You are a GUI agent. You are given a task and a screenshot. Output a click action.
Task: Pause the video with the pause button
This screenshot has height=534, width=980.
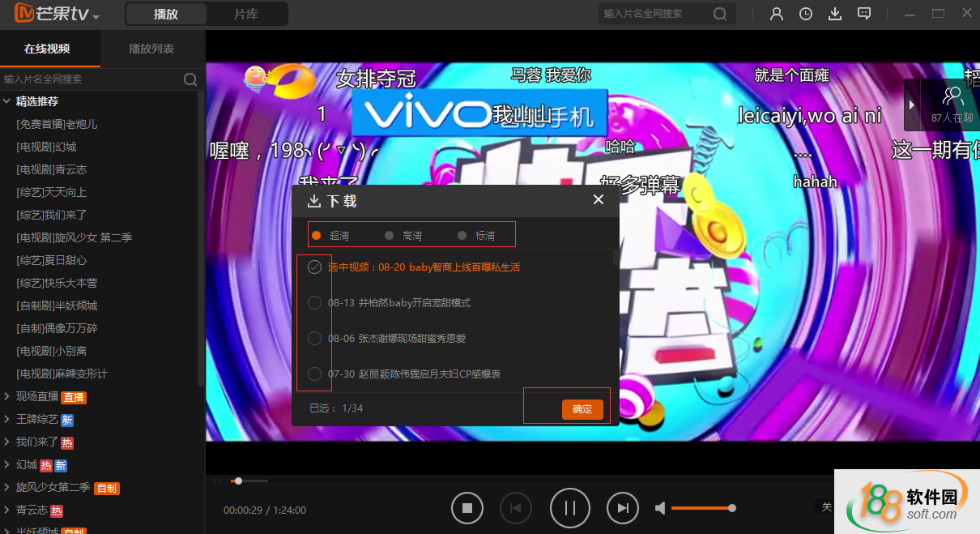tap(569, 508)
